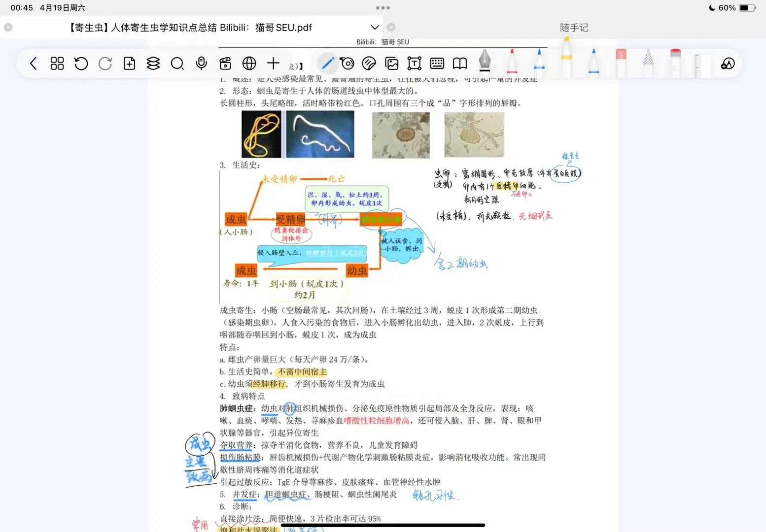Screen dimensions: 766x532
Task: Open the add pen and shapes button
Action: 728,64
